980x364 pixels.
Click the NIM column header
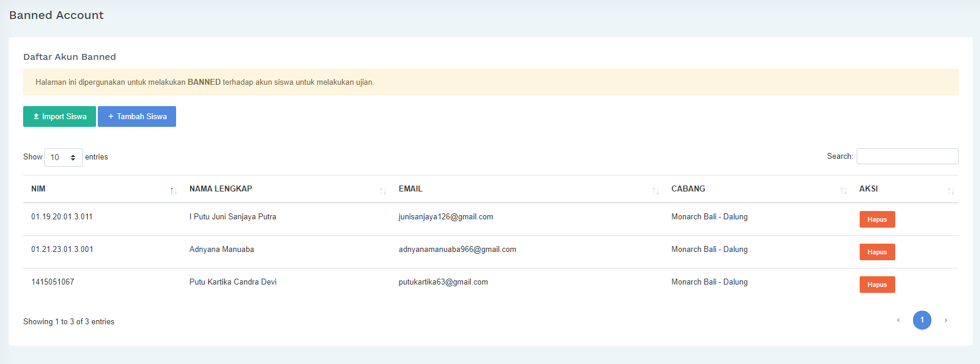39,189
